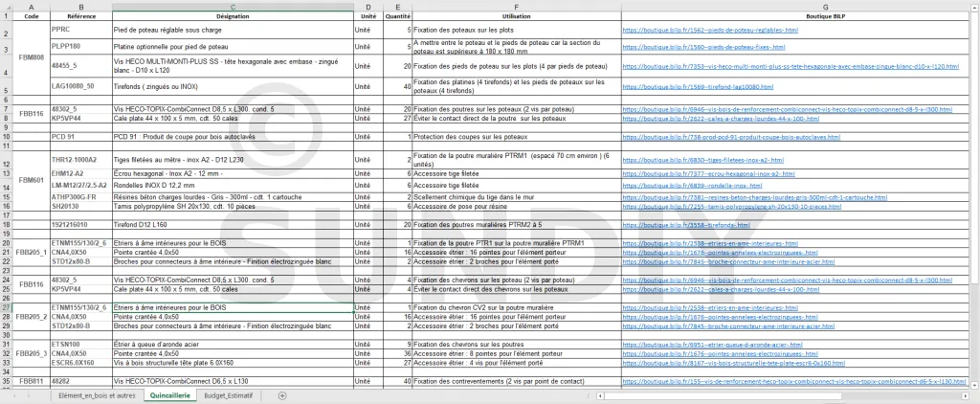Image resolution: width=980 pixels, height=404 pixels.
Task: Add a new sheet with plus icon
Action: point(281,395)
